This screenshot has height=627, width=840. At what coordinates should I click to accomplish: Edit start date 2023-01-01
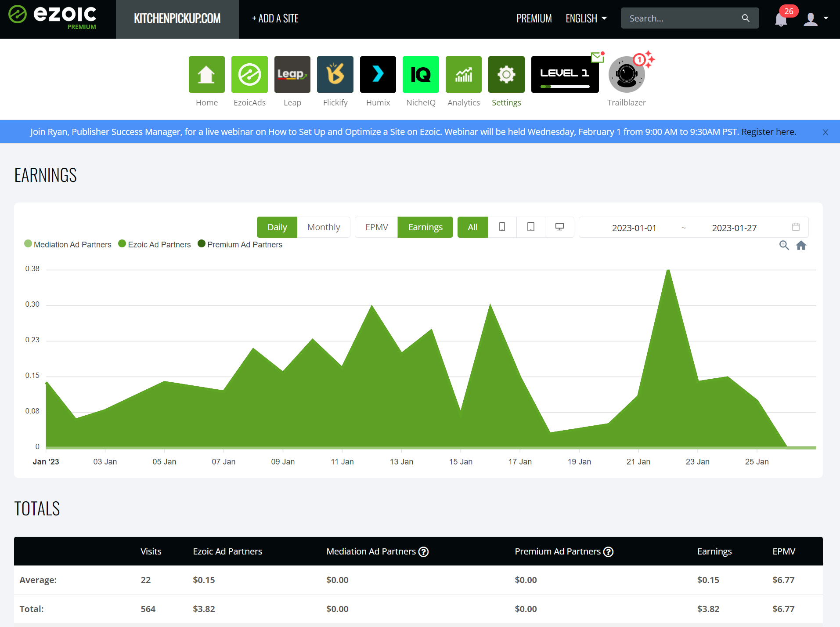(x=634, y=228)
